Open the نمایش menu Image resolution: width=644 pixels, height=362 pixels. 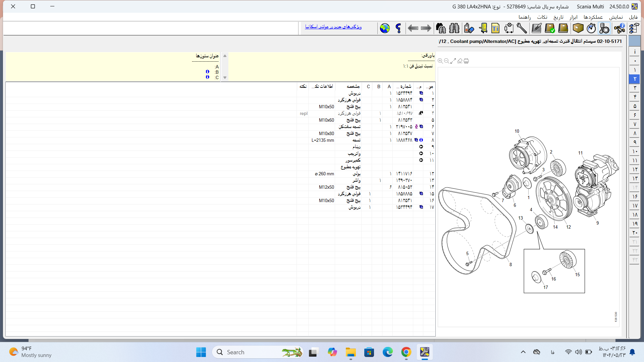click(616, 17)
